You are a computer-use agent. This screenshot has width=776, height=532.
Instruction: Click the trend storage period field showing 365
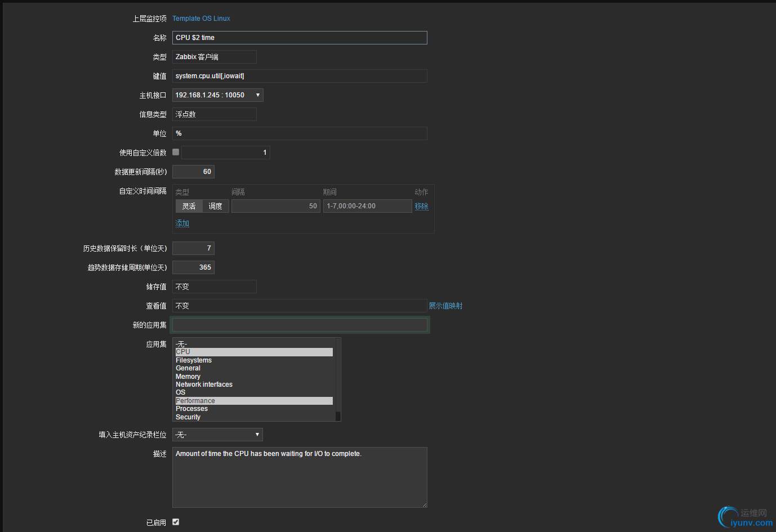[193, 267]
